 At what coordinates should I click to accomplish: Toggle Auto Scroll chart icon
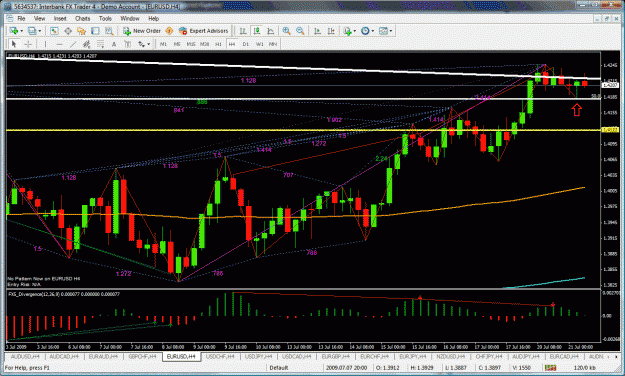point(317,31)
